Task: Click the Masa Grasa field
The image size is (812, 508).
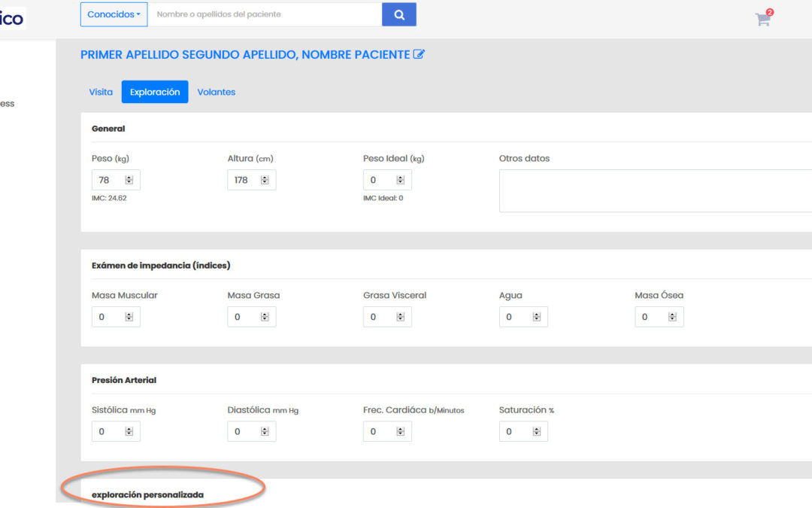Action: 252,317
